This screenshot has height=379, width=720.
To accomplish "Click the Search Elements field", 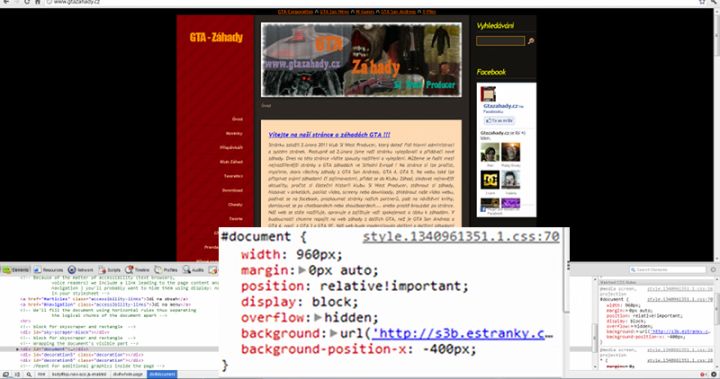I will 668,270.
